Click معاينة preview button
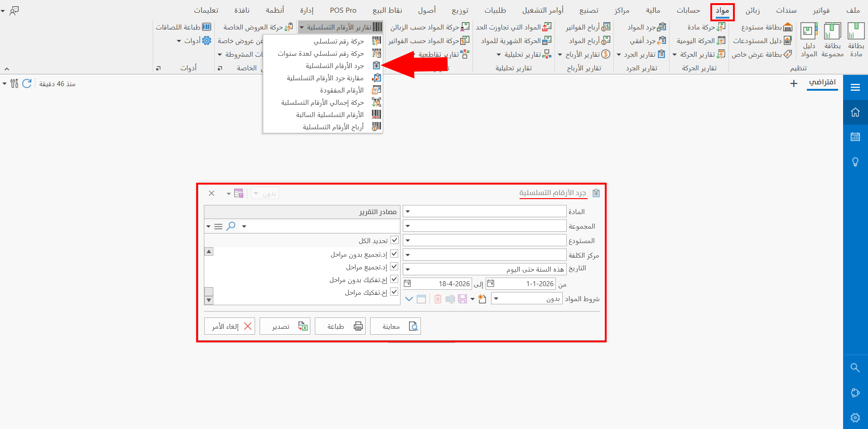This screenshot has width=868, height=429. [x=395, y=326]
